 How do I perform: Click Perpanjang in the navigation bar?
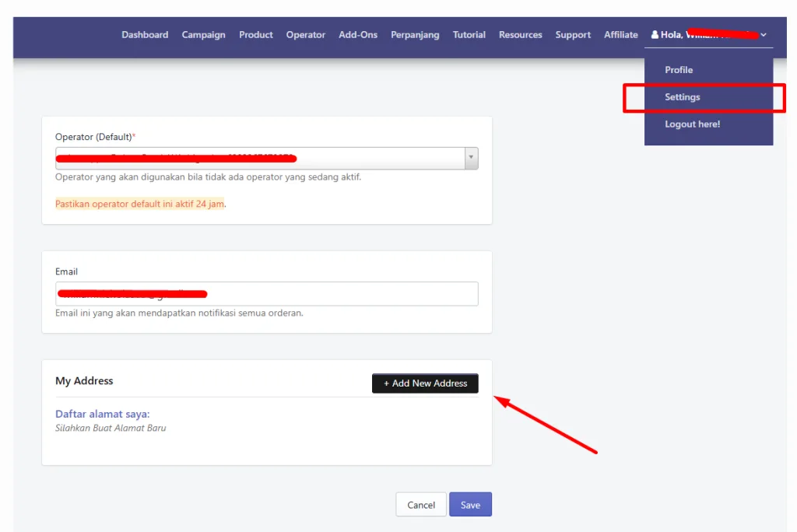tap(415, 35)
